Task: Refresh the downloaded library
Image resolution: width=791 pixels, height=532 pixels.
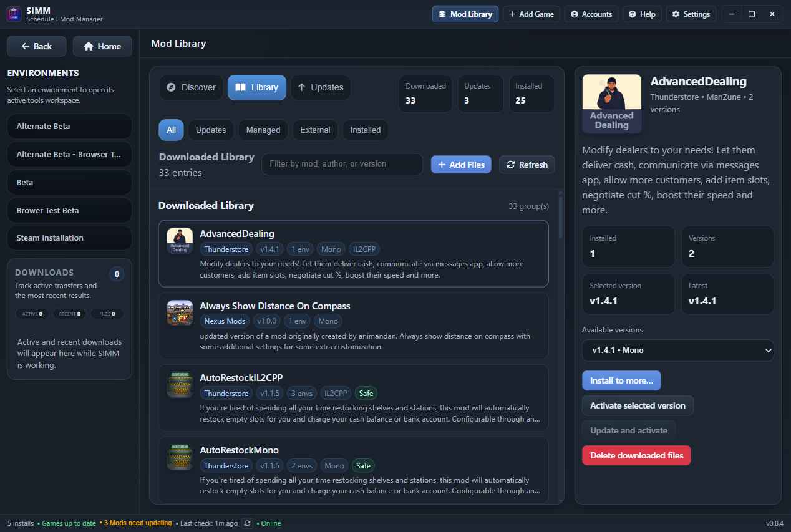Action: (527, 165)
